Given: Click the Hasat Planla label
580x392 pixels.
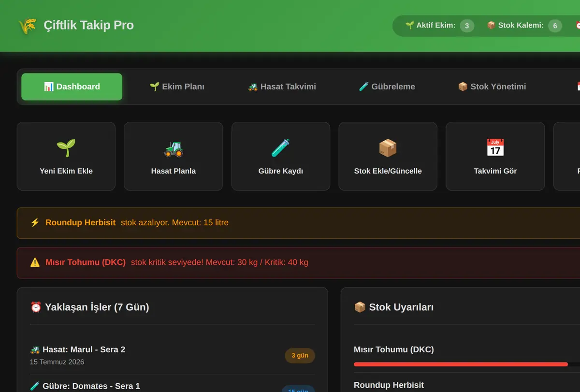Looking at the screenshot, I should (x=174, y=171).
